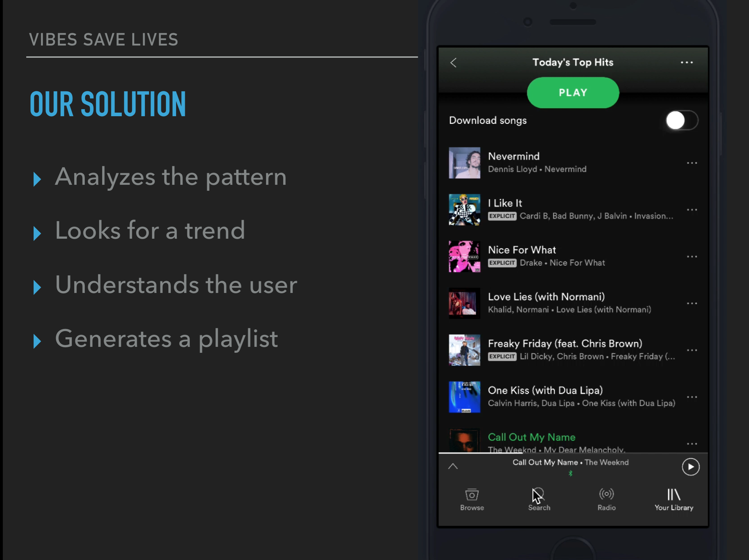Viewport: 749px width, 560px height.
Task: Show options menu for One Kiss track
Action: tap(692, 397)
